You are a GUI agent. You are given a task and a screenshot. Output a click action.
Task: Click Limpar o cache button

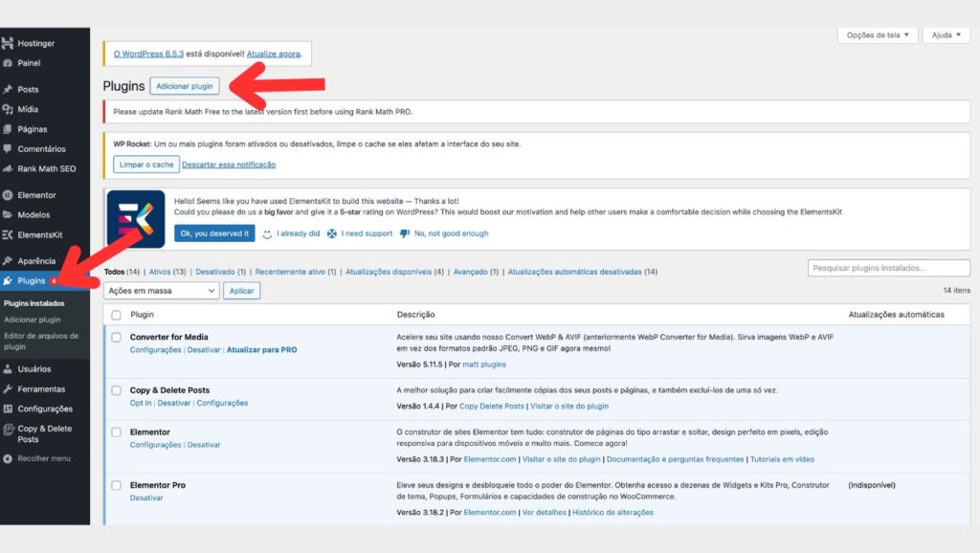[x=146, y=165]
